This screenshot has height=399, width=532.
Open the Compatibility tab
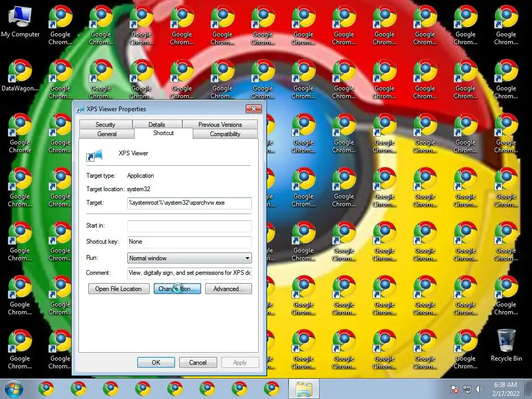225,134
